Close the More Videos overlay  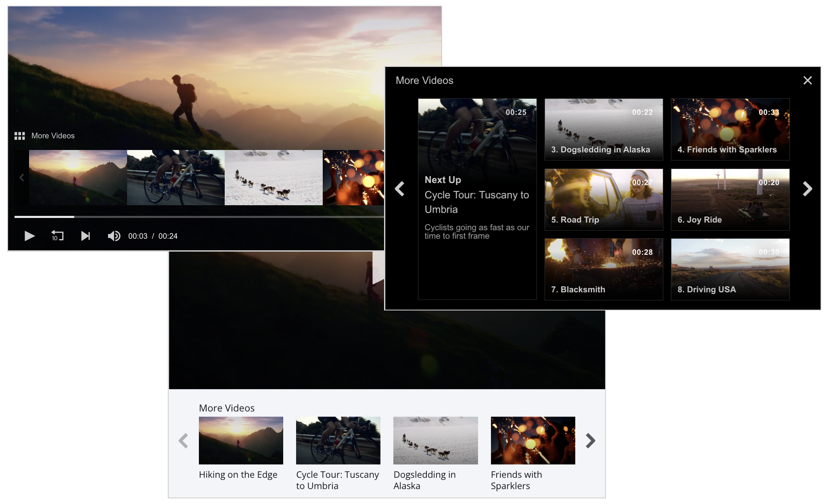(x=808, y=80)
